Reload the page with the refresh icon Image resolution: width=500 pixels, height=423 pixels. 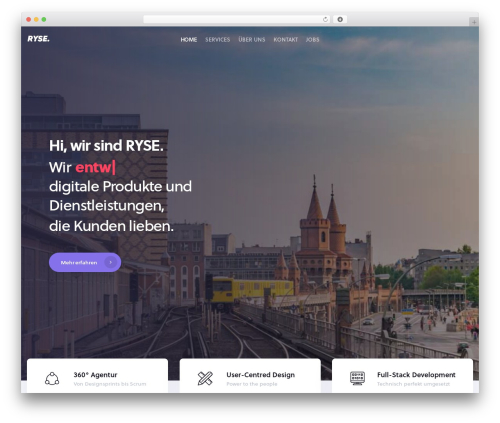tap(325, 19)
